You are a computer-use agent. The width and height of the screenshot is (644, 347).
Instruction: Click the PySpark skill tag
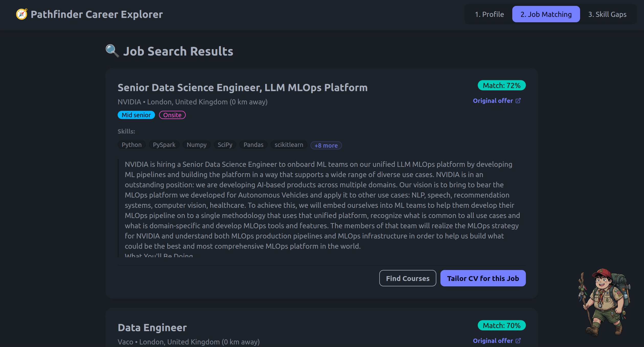(164, 145)
